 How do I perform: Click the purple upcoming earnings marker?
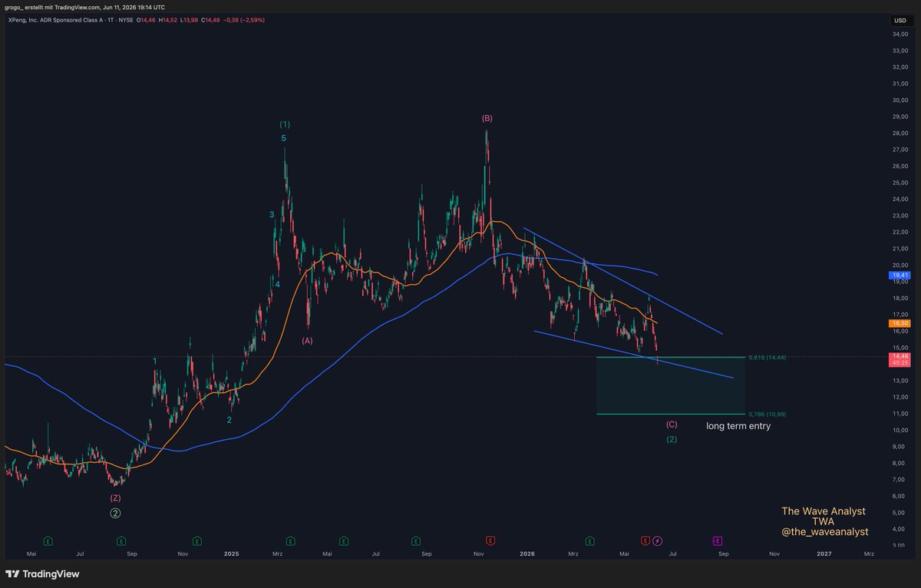[x=718, y=540]
